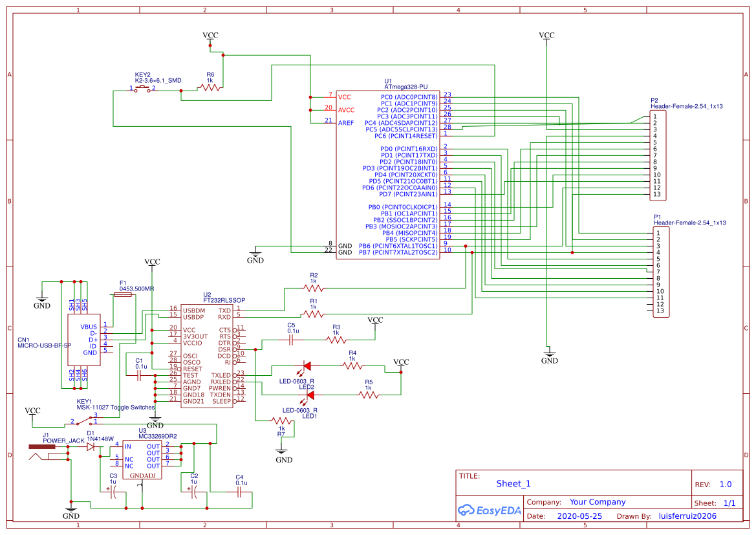Select the MICRO-USB-BF-5P connector CN1
The width and height of the screenshot is (756, 535).
pyautogui.click(x=84, y=340)
